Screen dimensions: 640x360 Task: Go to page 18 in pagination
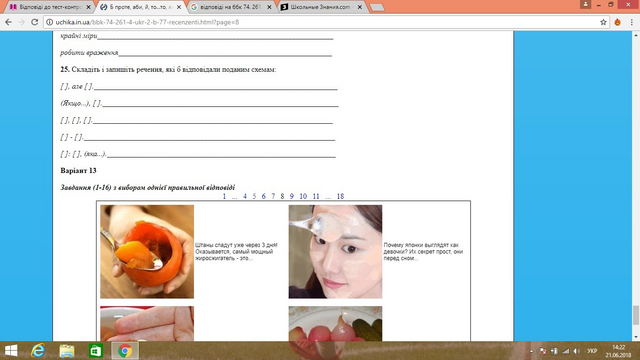340,196
